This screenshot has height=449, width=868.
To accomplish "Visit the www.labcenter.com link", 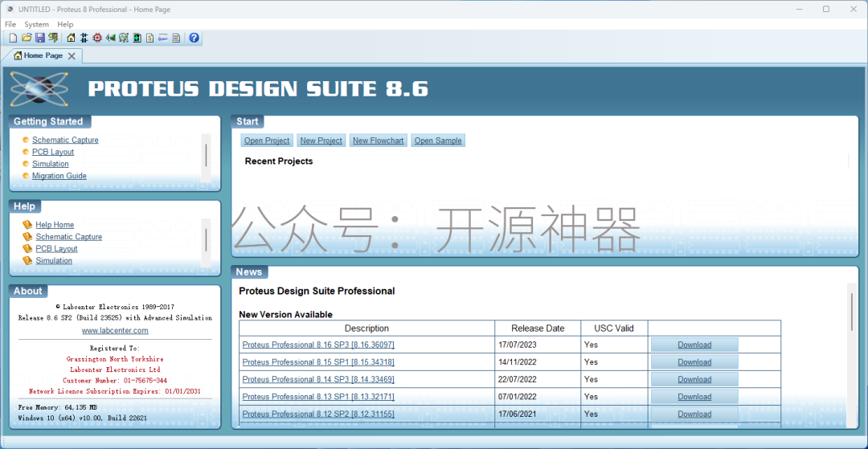I will [x=115, y=331].
